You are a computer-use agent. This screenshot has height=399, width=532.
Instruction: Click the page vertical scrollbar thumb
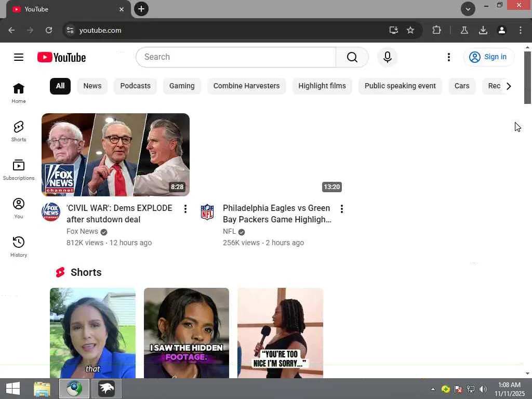pyautogui.click(x=527, y=78)
